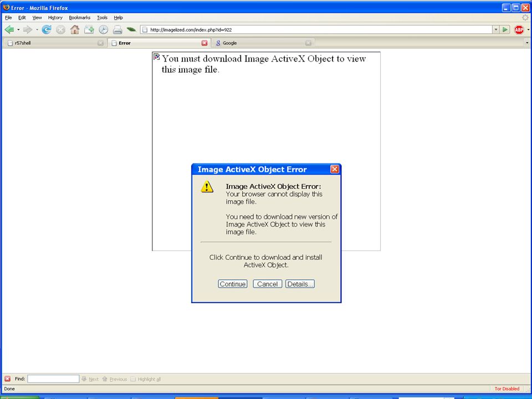Open the History clock icon
The height and width of the screenshot is (399, 532).
104,30
